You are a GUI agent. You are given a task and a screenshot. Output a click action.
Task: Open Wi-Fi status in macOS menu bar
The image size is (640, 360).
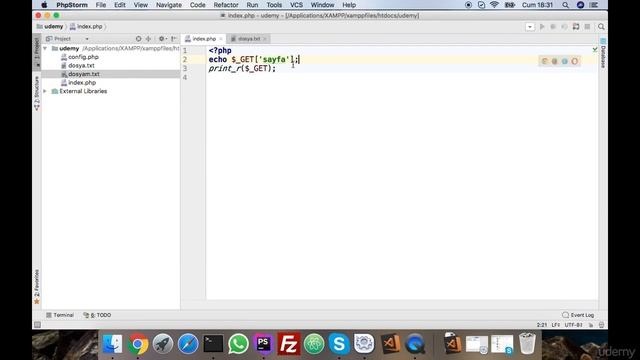tap(494, 5)
